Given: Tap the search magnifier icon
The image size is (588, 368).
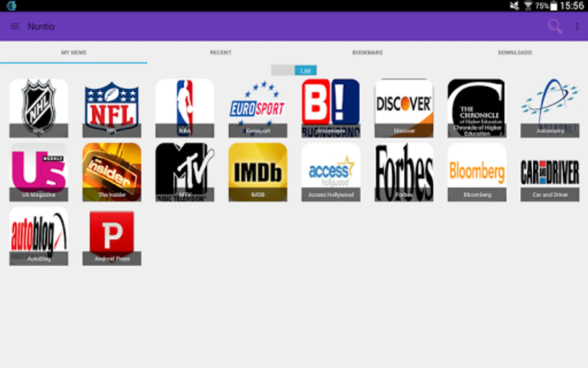Looking at the screenshot, I should click(555, 27).
